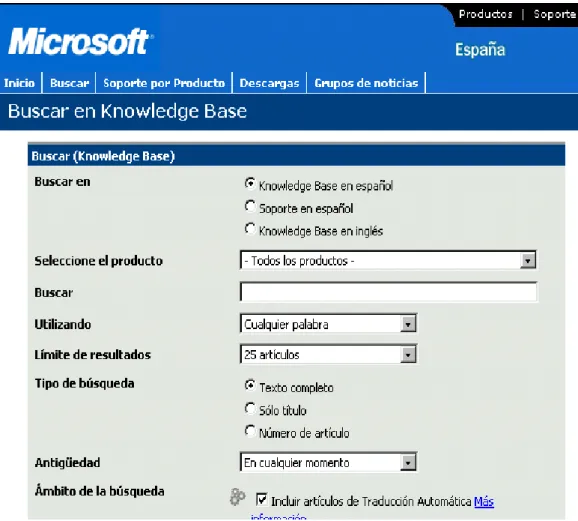
Task: Click the Soporte link in top bar
Action: 555,14
